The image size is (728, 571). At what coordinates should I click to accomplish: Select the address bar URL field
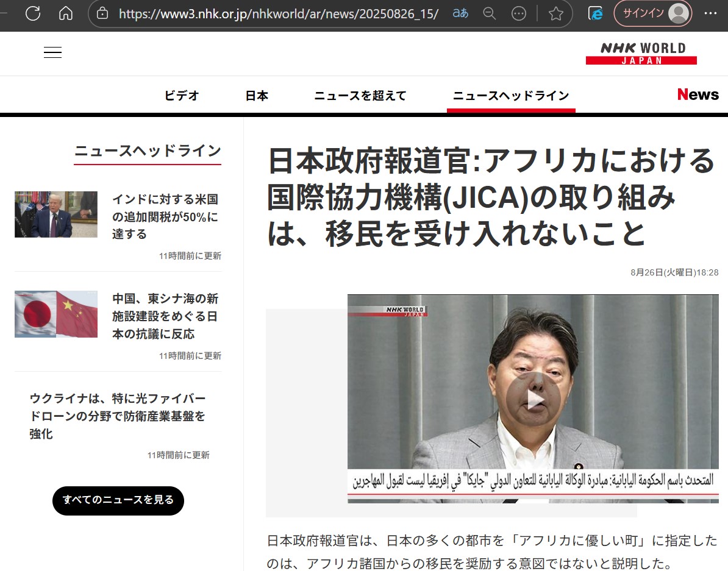(279, 14)
